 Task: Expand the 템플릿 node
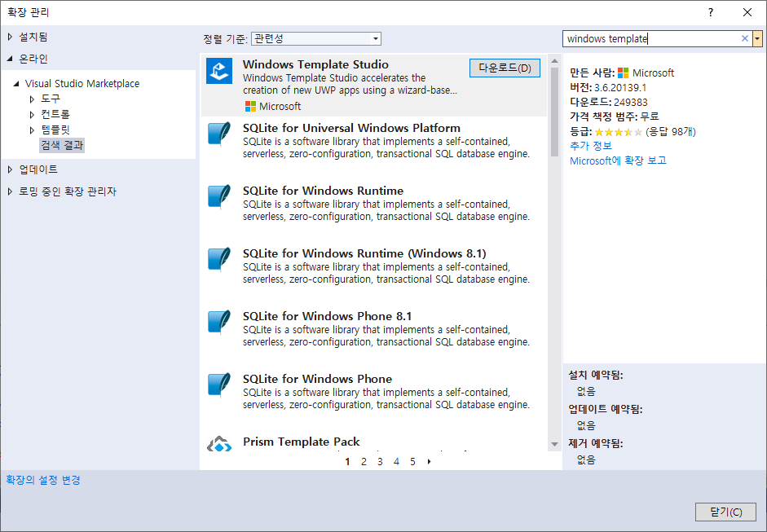[x=33, y=130]
